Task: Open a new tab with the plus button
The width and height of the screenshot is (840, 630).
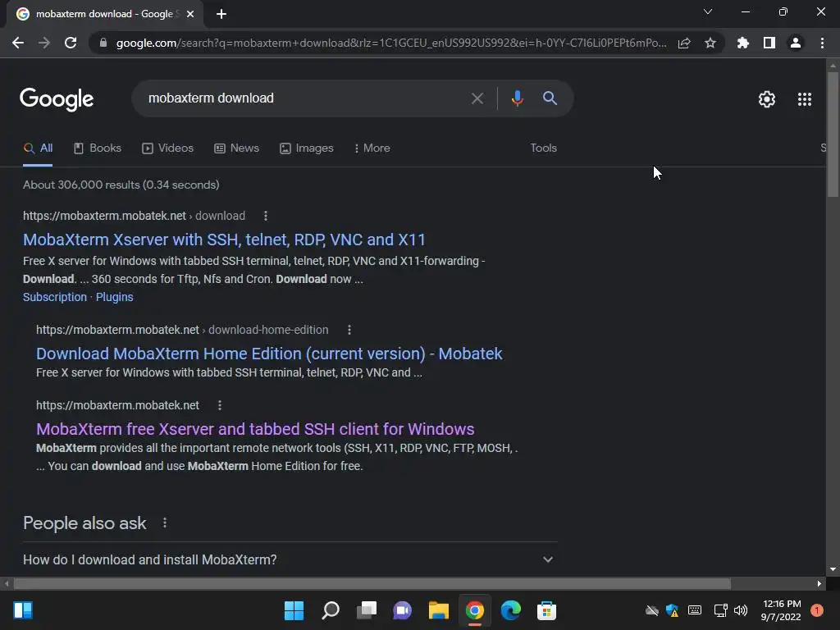Action: 221,14
